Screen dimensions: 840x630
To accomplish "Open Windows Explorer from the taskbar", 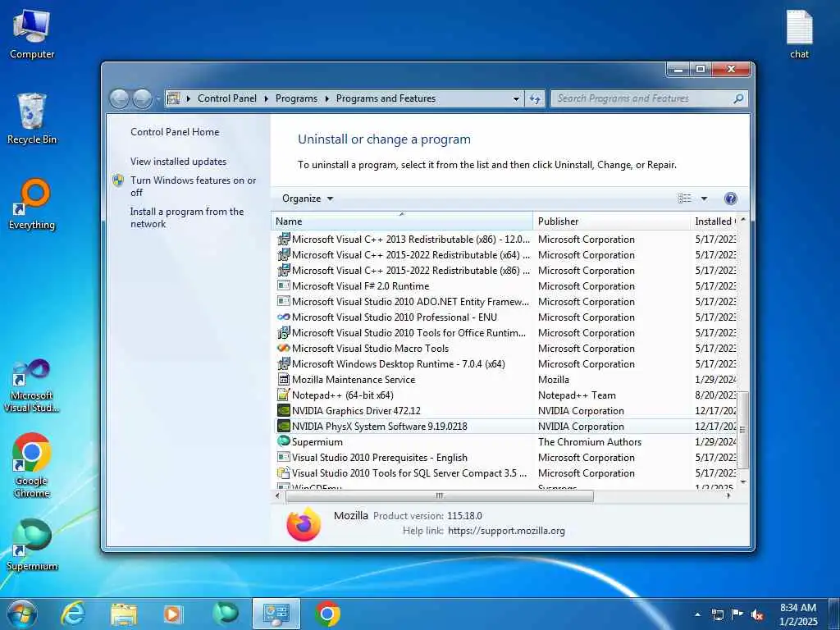I will click(124, 614).
